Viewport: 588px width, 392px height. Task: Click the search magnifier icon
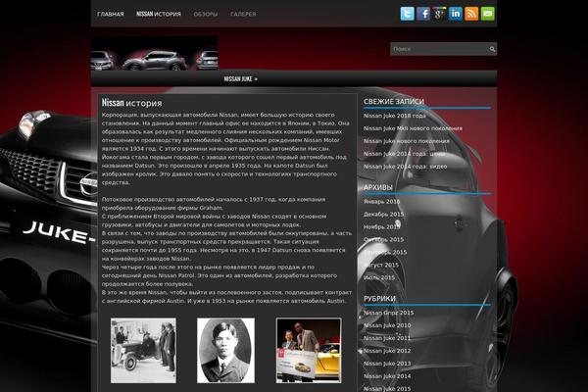492,49
